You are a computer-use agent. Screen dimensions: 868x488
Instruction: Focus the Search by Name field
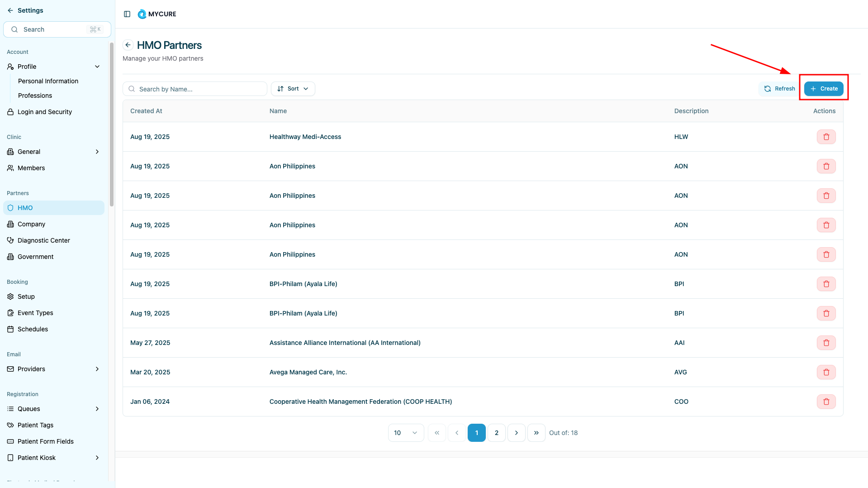click(x=199, y=89)
